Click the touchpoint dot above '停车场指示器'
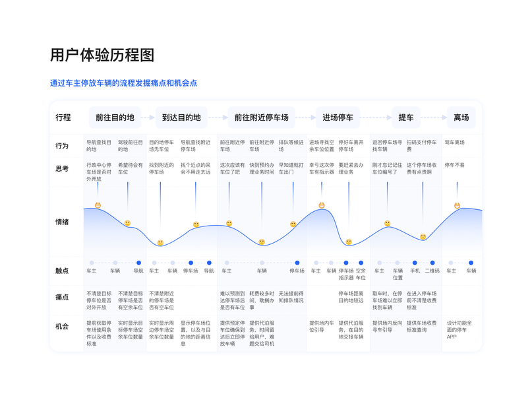Screen dimensions: 532x396 click(x=346, y=263)
